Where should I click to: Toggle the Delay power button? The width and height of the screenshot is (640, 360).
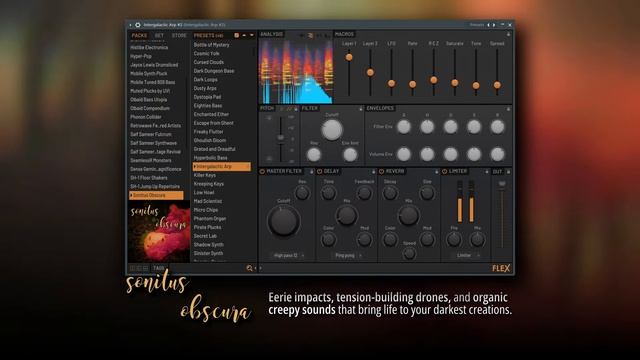[320, 171]
